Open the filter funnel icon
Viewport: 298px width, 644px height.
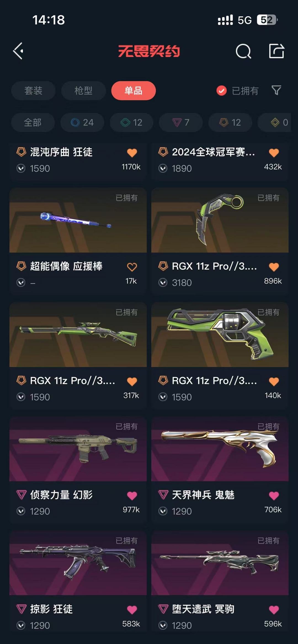coord(276,90)
